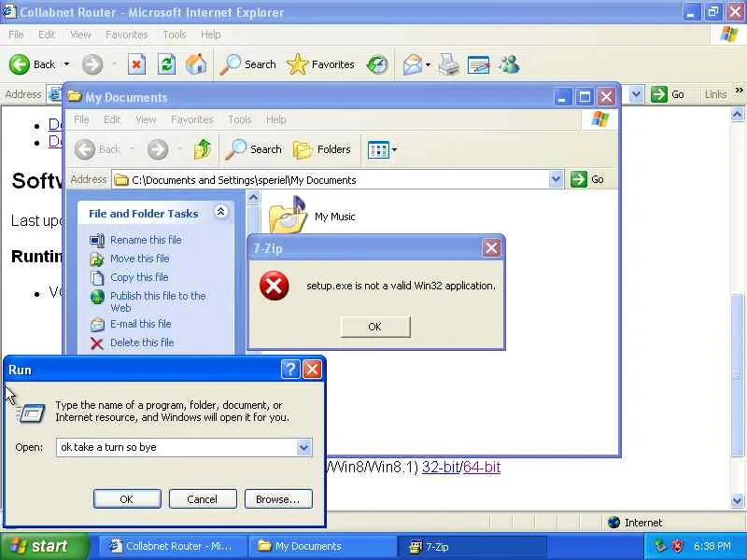Open Favorites star in Internet Explorer toolbar
Image resolution: width=747 pixels, height=560 pixels.
[320, 64]
